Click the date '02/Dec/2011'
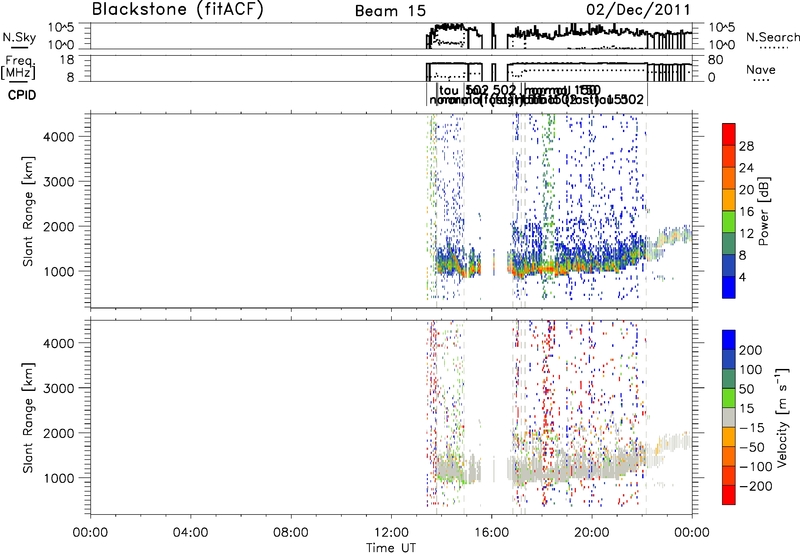800x554 pixels. pyautogui.click(x=638, y=10)
